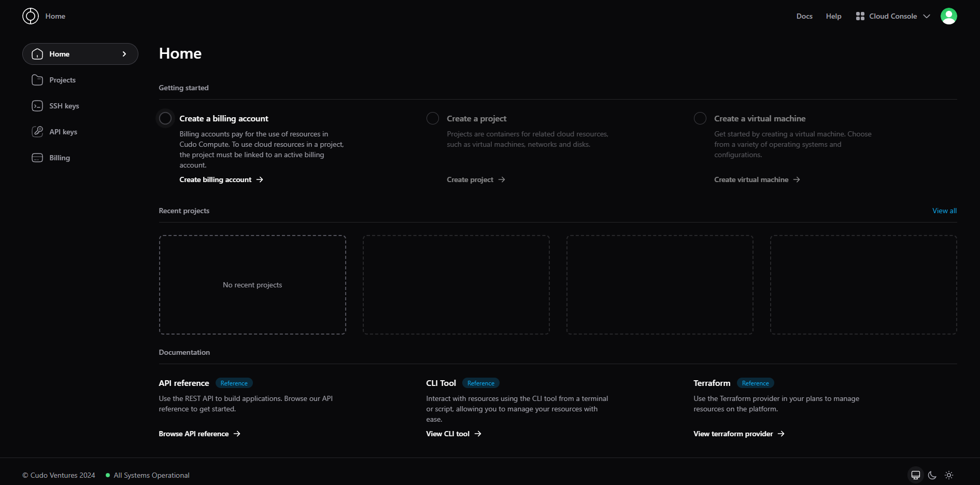Click the API reference heading
The image size is (980, 485).
(x=184, y=383)
